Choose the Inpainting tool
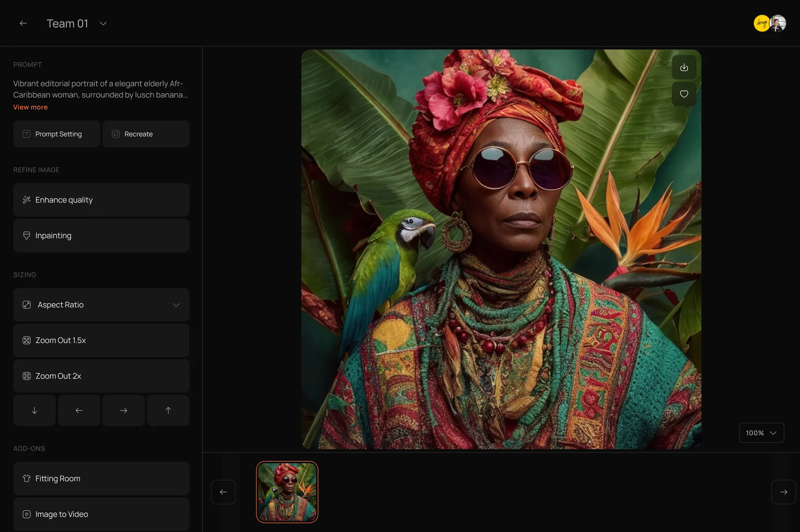Screen dimensions: 800x532 click(x=101, y=235)
